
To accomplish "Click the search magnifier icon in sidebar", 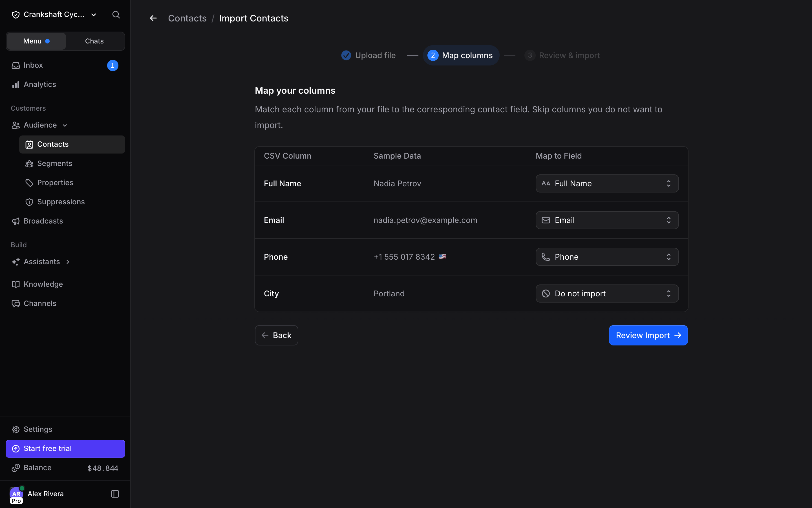I will tap(116, 15).
